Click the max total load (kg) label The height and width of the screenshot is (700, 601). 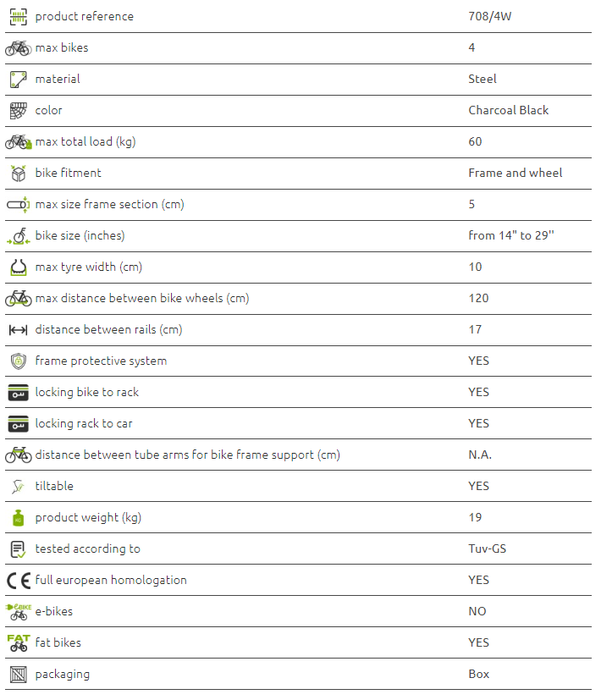[x=85, y=142]
